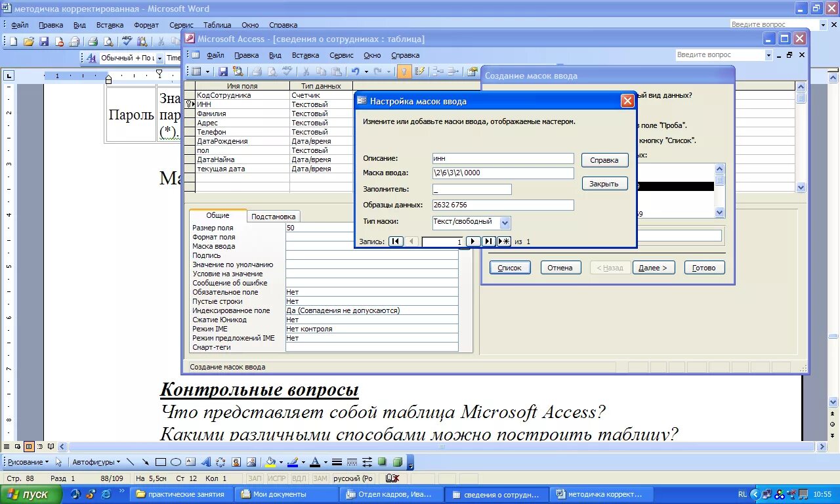Click the Save icon in Word toolbar
The width and height of the screenshot is (840, 504).
(x=44, y=41)
